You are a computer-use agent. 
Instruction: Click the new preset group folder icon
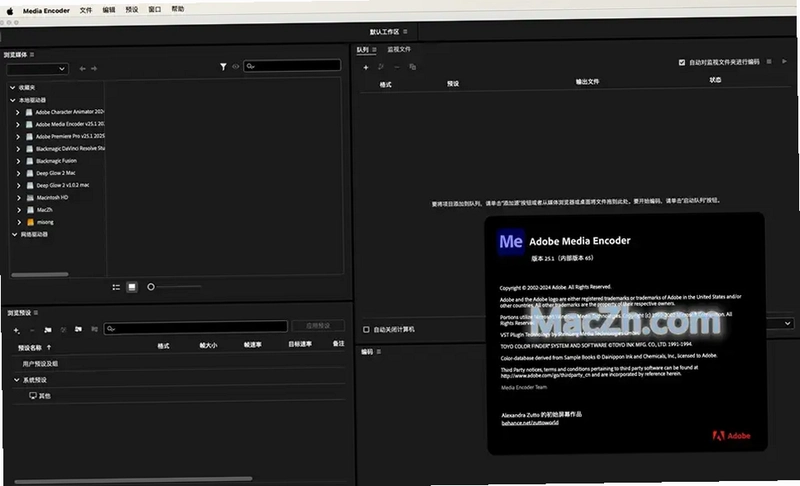pyautogui.click(x=48, y=330)
